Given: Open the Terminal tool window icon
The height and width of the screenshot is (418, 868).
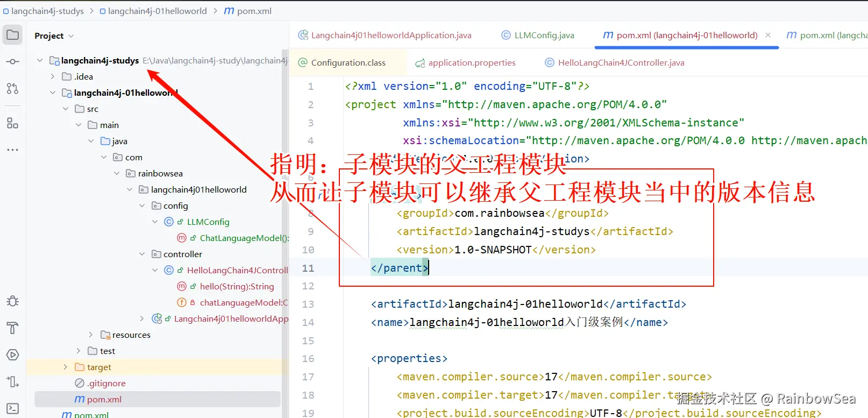Looking at the screenshot, I should (x=12, y=409).
